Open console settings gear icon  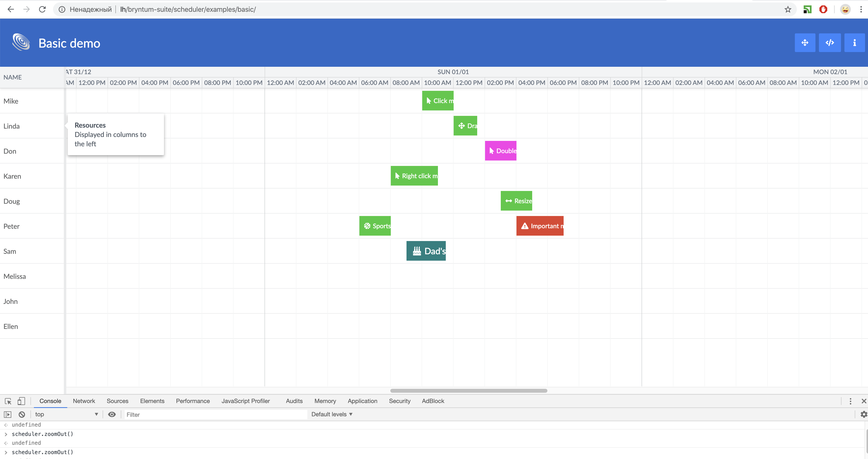(864, 415)
